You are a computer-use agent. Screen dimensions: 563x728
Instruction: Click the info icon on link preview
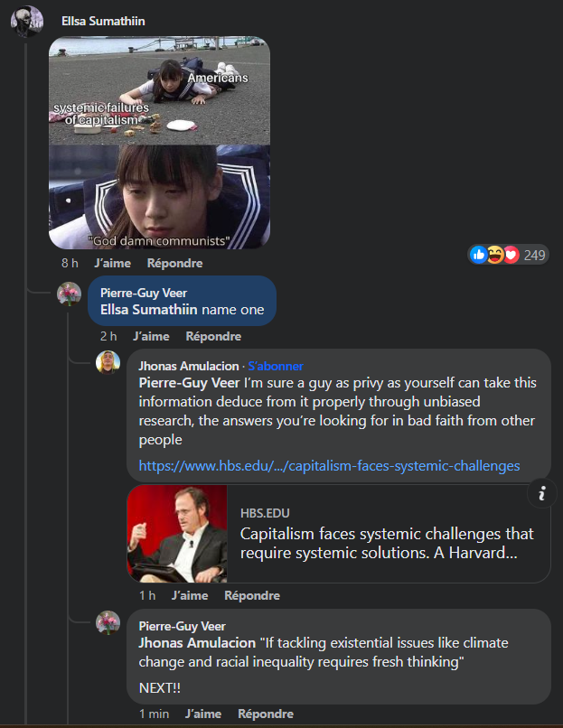coord(541,493)
